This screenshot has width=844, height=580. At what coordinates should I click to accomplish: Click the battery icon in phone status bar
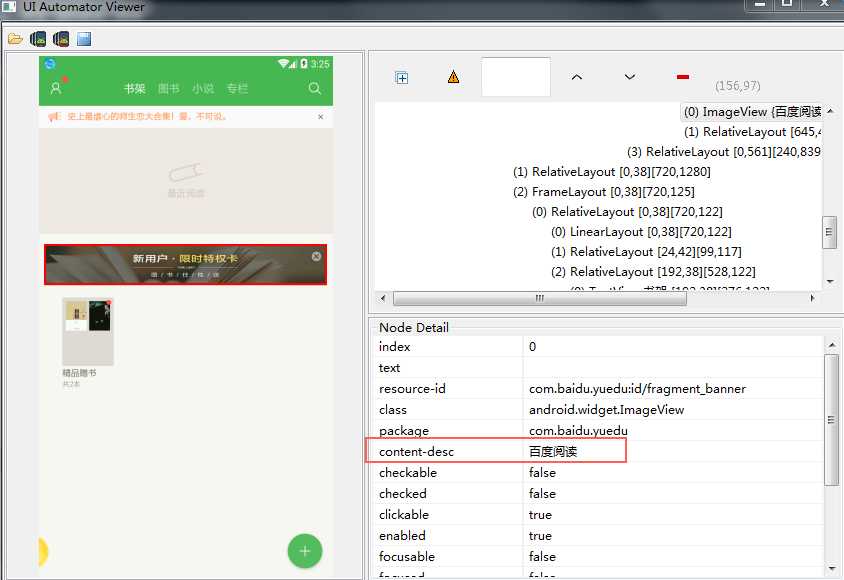[x=304, y=63]
